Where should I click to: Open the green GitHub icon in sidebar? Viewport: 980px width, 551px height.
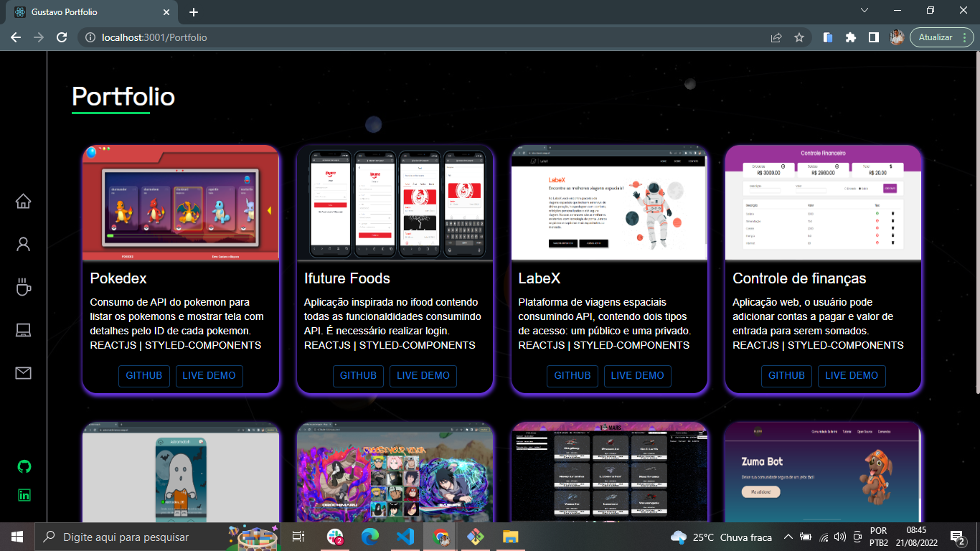[24, 466]
